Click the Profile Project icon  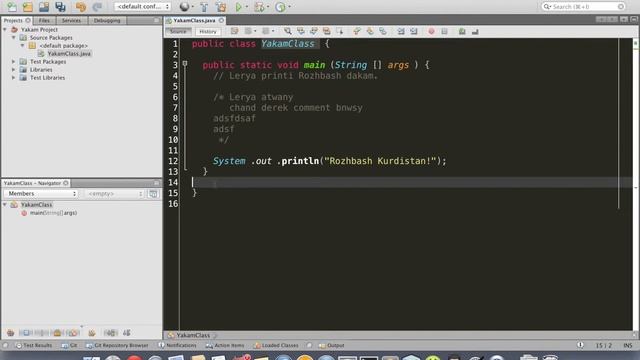pos(280,7)
